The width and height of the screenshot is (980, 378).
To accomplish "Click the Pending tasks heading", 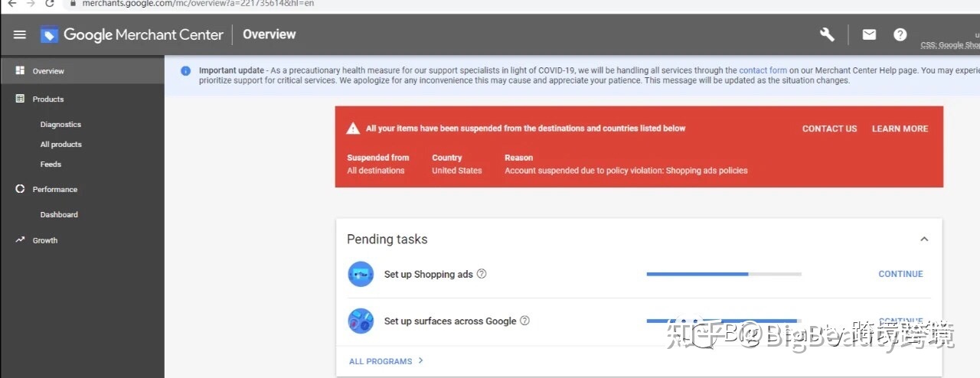I will [x=387, y=240].
